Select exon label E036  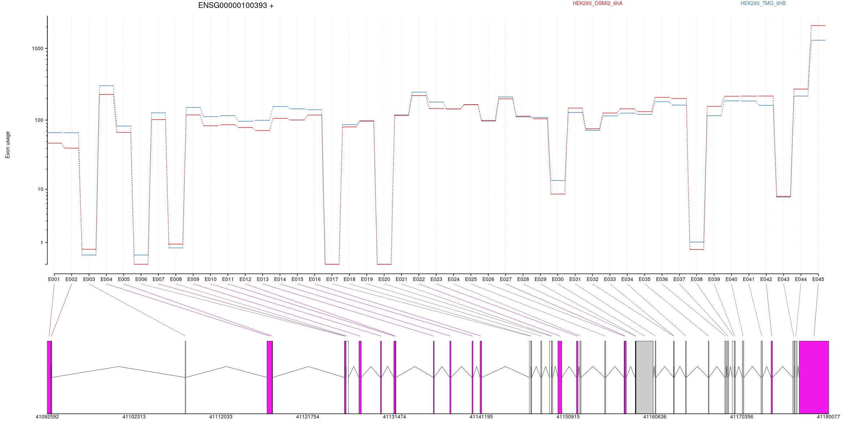[x=662, y=279]
